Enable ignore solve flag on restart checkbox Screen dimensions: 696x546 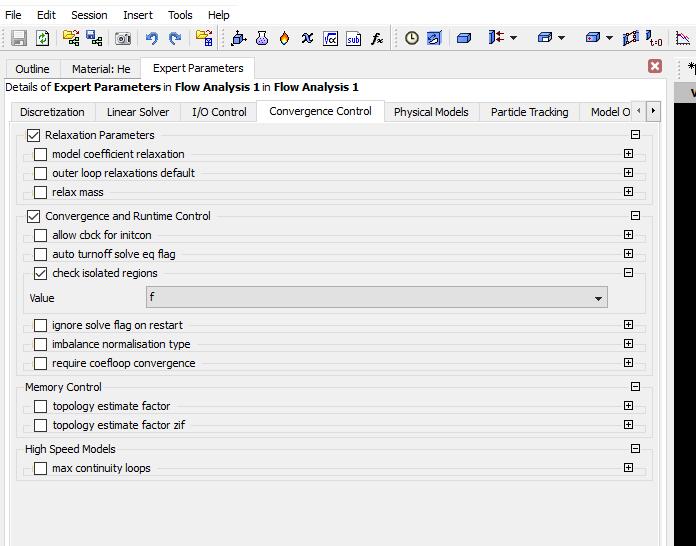pyautogui.click(x=40, y=325)
